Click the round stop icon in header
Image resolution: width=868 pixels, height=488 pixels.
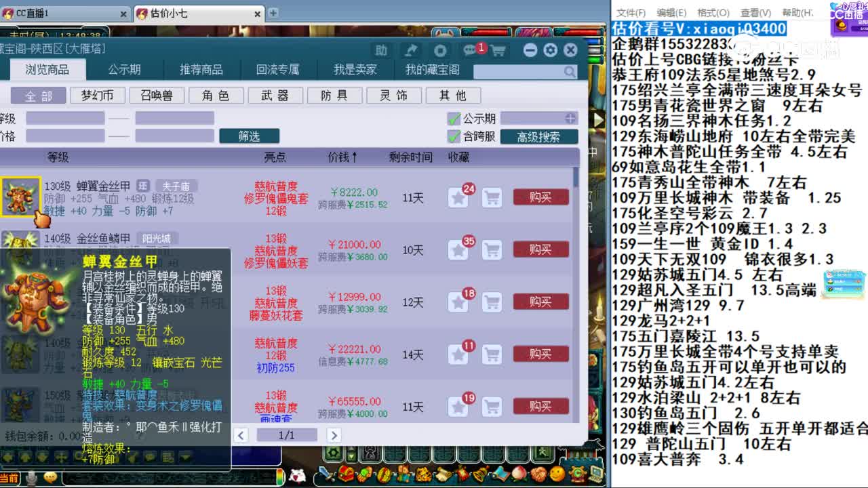coord(440,50)
